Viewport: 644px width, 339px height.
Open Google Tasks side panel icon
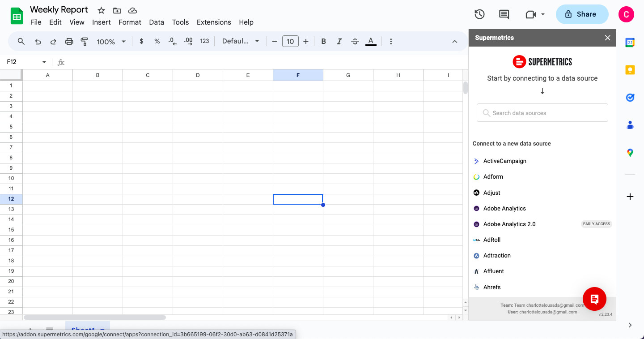point(630,97)
